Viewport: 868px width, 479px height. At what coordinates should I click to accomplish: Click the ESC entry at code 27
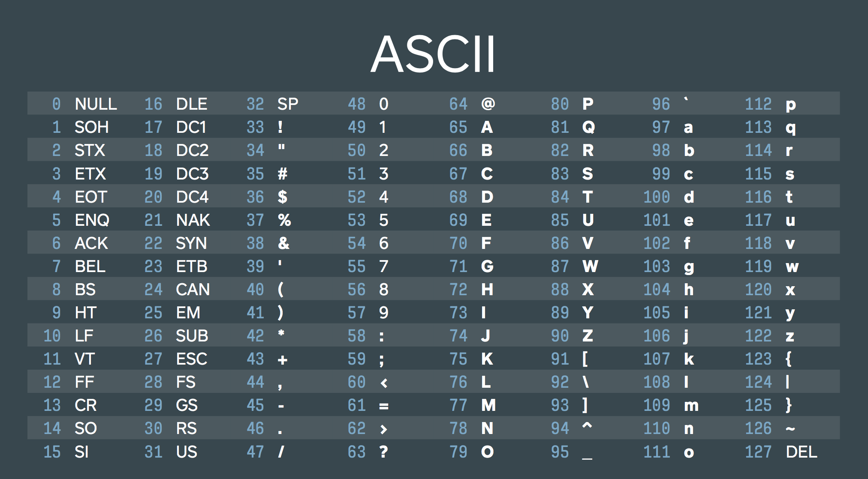pos(192,359)
